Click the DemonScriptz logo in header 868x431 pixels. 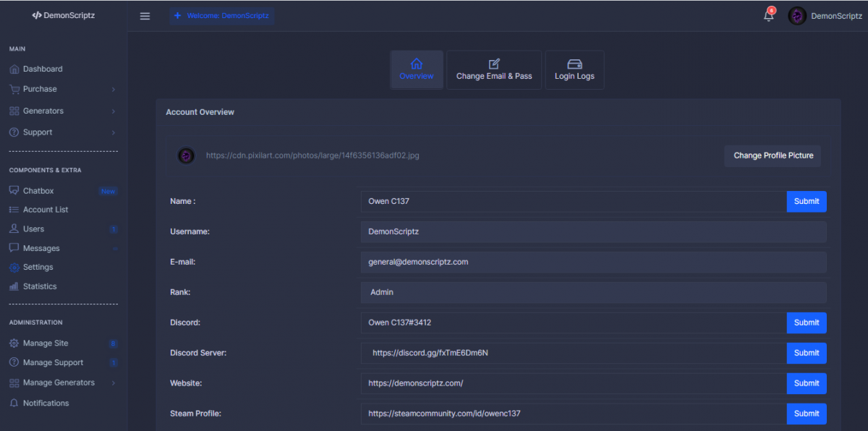(x=63, y=15)
